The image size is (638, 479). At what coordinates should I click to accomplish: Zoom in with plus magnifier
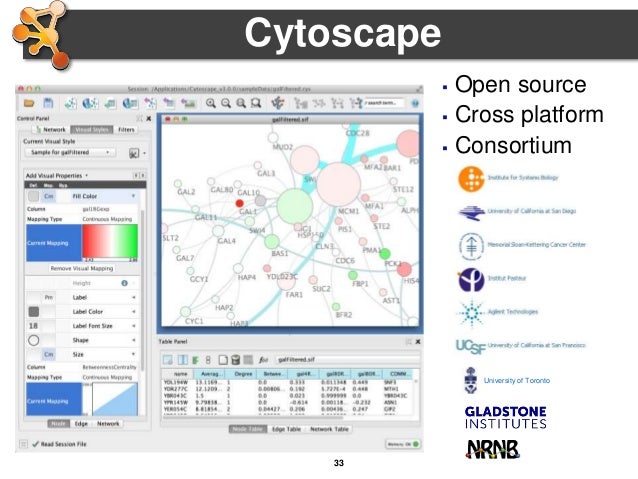pyautogui.click(x=210, y=103)
